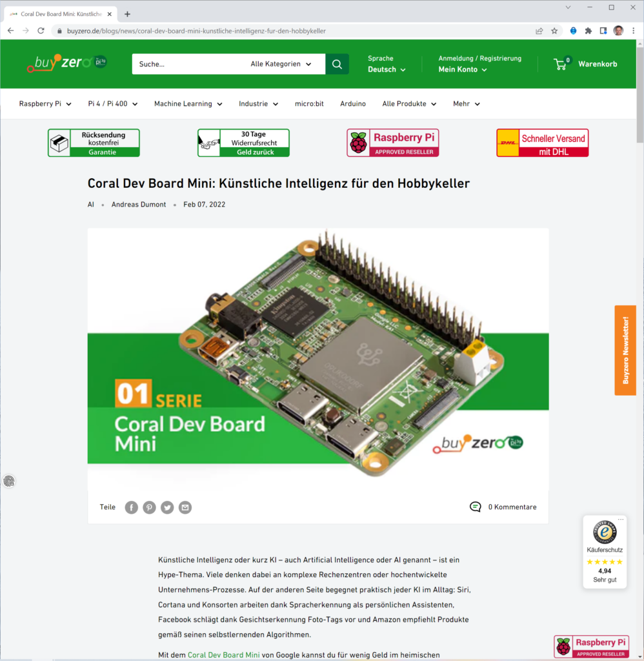644x661 pixels.
Task: Click the blue extension icon in toolbar
Action: 573,31
